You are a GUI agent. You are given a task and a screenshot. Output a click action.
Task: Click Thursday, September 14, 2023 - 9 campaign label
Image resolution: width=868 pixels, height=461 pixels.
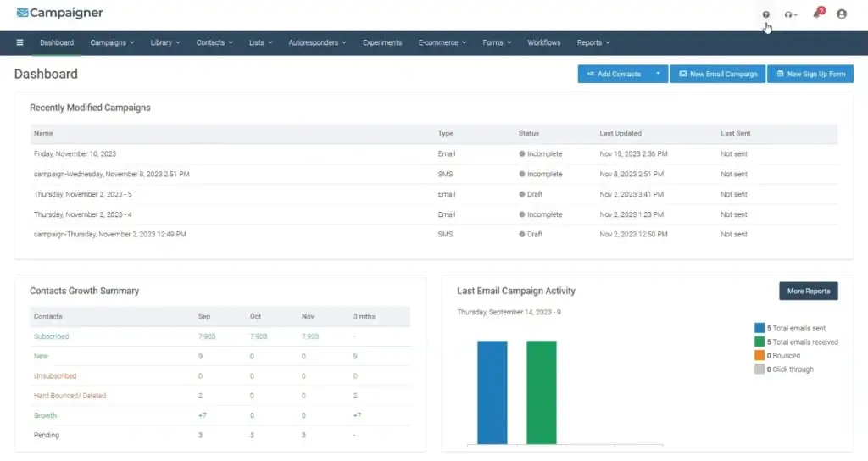coord(509,312)
